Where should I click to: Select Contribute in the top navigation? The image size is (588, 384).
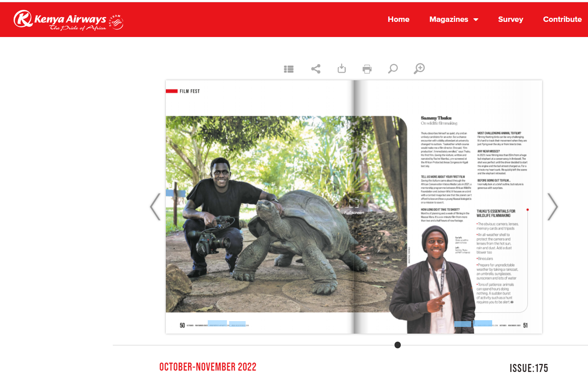click(562, 19)
